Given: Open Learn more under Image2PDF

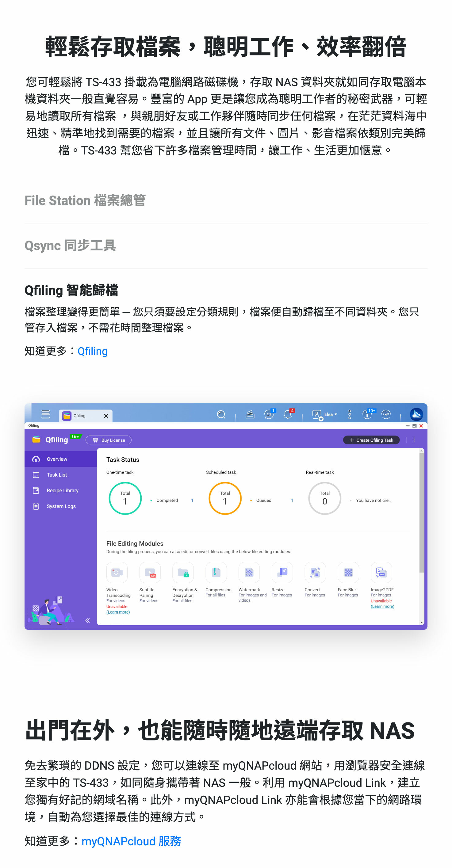Looking at the screenshot, I should click(383, 607).
